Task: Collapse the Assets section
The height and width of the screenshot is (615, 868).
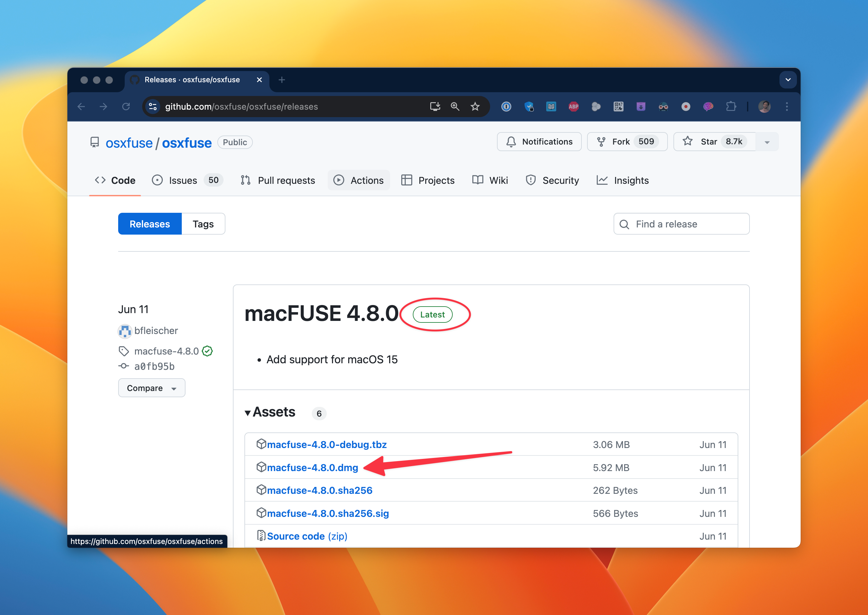Action: point(248,413)
